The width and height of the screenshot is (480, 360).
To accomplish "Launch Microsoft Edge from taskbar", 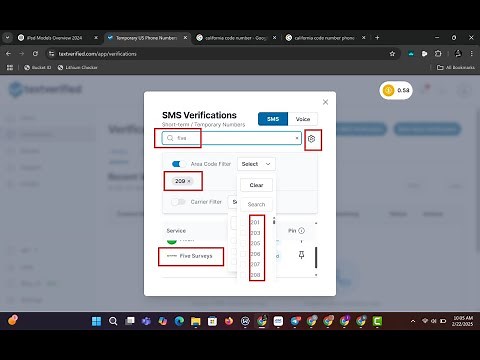I will [179, 321].
